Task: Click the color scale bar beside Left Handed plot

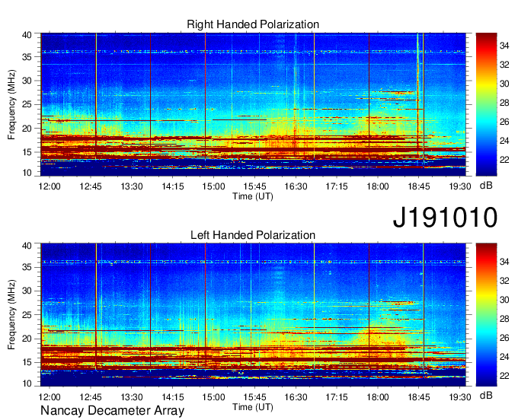Action: pos(486,315)
